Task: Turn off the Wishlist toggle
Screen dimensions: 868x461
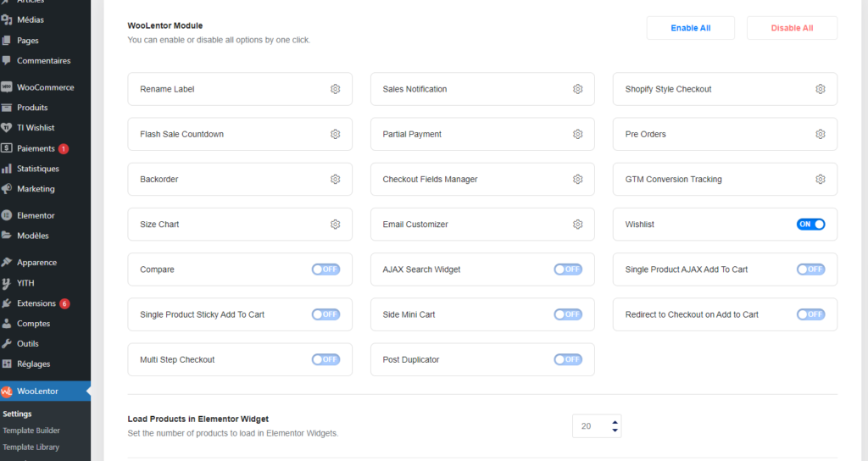Action: (x=810, y=225)
